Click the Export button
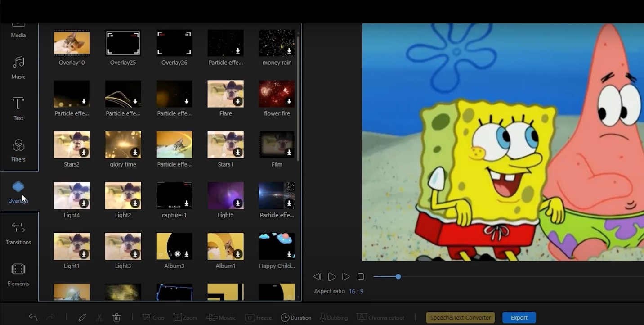The height and width of the screenshot is (325, 644). (519, 317)
